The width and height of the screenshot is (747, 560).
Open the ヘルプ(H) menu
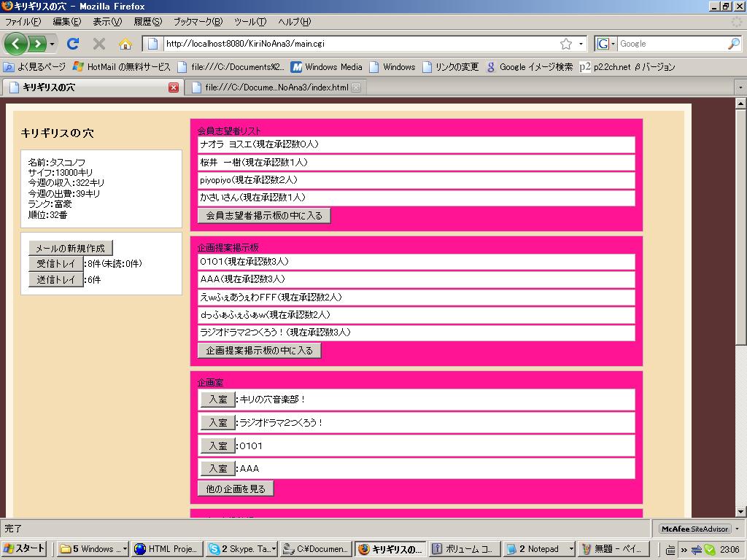click(x=295, y=21)
